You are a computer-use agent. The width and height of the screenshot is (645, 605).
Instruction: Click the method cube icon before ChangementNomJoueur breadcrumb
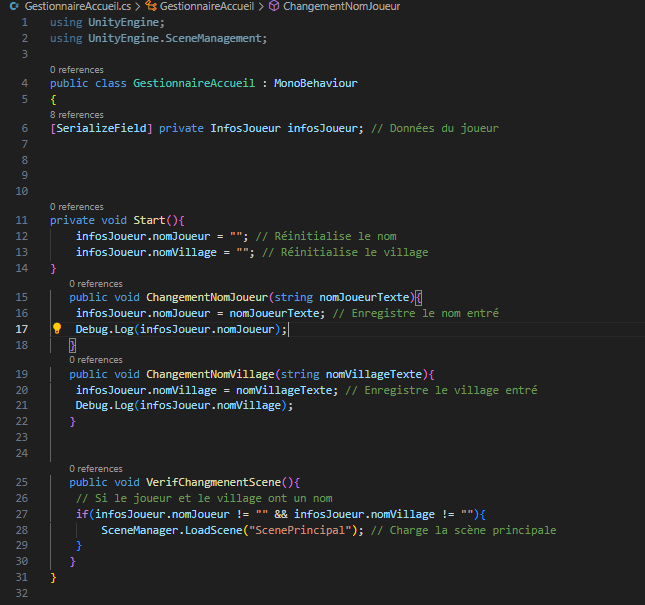click(x=274, y=6)
